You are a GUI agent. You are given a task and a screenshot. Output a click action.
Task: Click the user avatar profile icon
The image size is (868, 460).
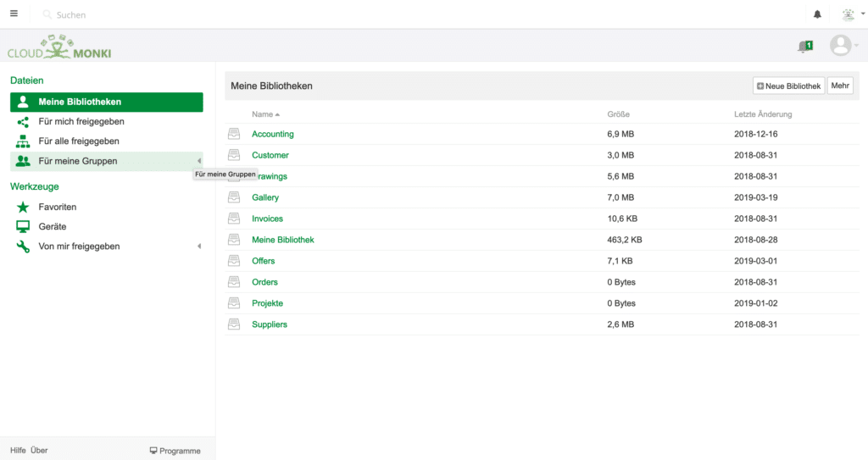840,46
